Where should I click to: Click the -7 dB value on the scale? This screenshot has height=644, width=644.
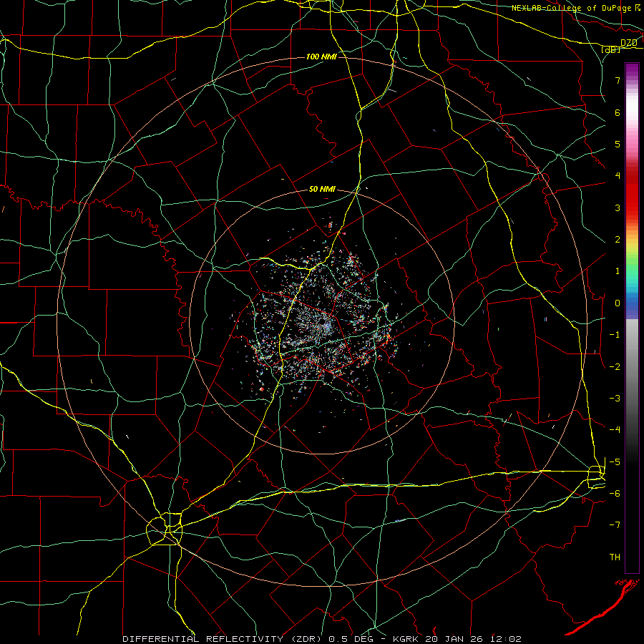tap(615, 525)
